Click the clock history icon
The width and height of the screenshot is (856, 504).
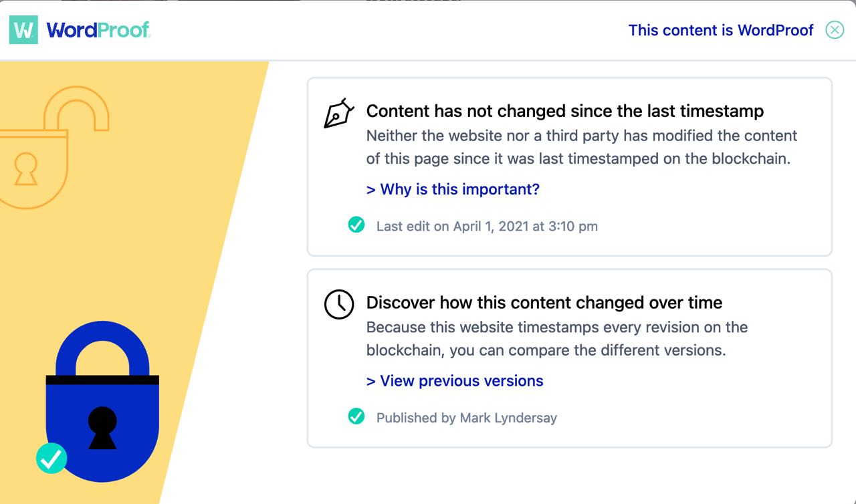(x=338, y=304)
